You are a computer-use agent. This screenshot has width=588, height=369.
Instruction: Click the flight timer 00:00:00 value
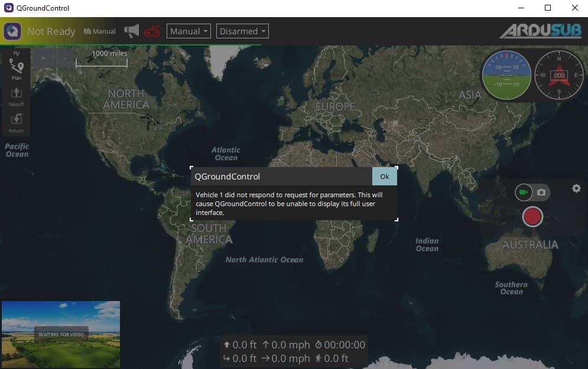click(x=345, y=345)
